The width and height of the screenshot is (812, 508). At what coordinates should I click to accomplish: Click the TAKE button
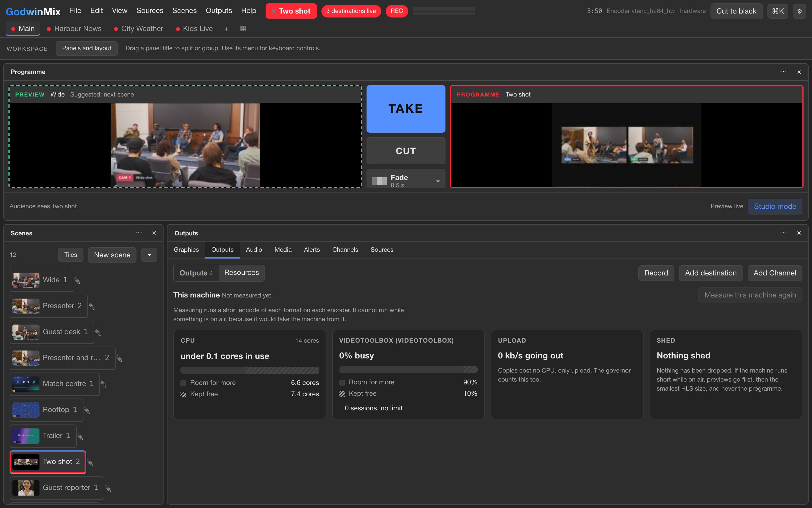tap(406, 109)
